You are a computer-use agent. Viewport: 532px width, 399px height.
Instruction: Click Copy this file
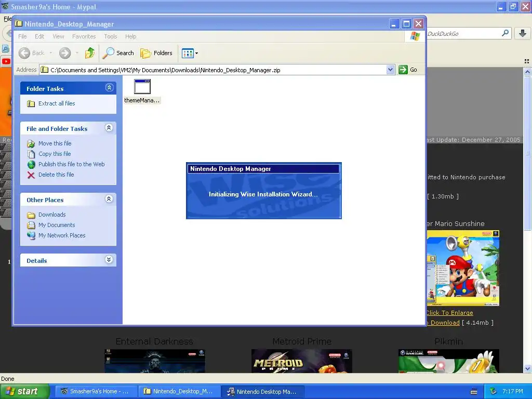pos(55,154)
